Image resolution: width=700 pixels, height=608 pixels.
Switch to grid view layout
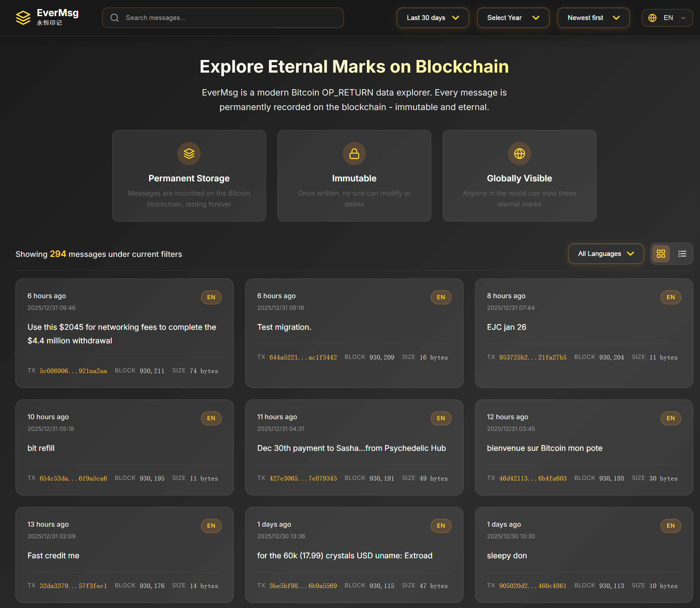[660, 253]
